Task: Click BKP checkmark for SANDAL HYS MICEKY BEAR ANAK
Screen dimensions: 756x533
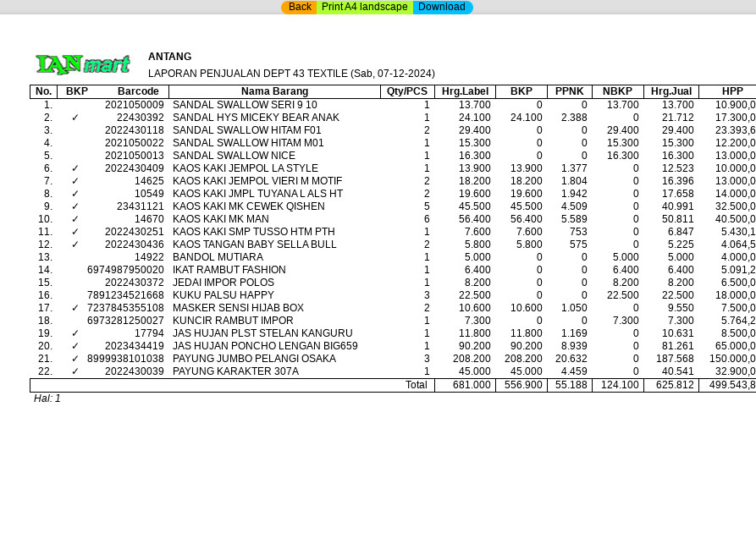Action: click(75, 118)
